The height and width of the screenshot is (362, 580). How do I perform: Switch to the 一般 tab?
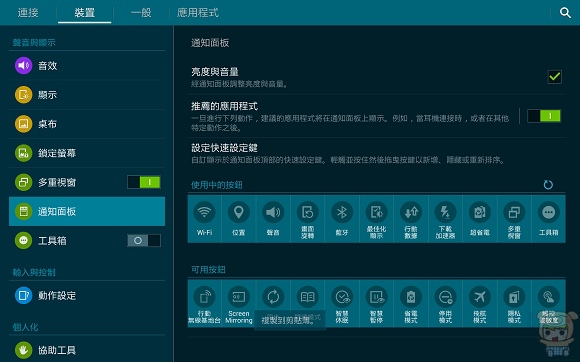pos(141,13)
